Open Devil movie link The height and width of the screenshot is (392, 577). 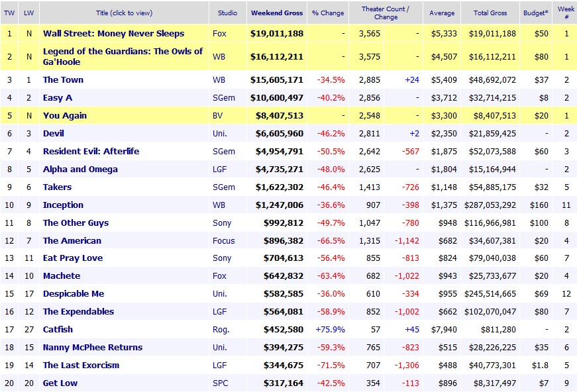click(x=54, y=134)
